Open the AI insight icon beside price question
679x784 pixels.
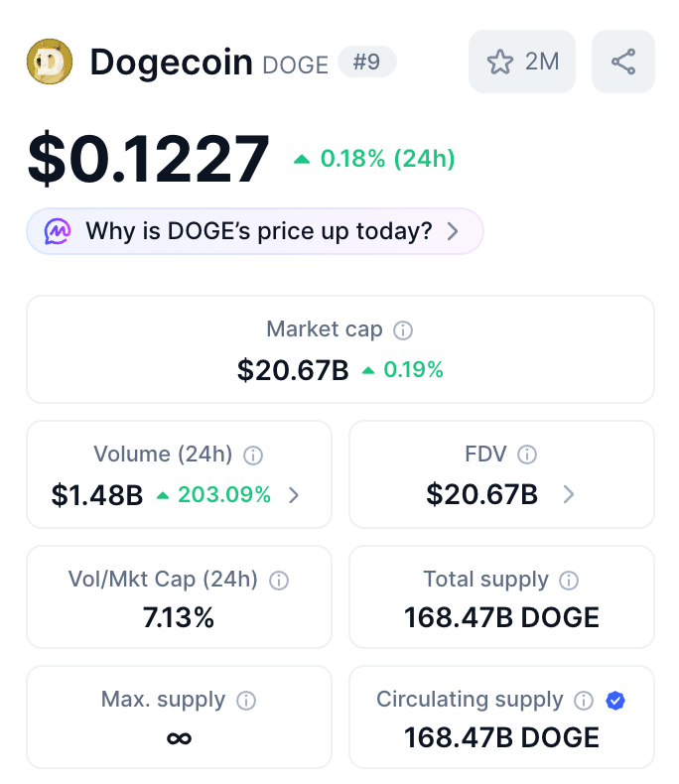click(58, 231)
